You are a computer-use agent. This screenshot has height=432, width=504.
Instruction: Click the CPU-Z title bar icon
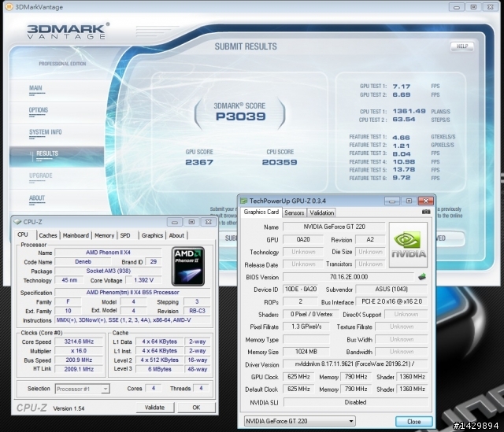coord(17,222)
